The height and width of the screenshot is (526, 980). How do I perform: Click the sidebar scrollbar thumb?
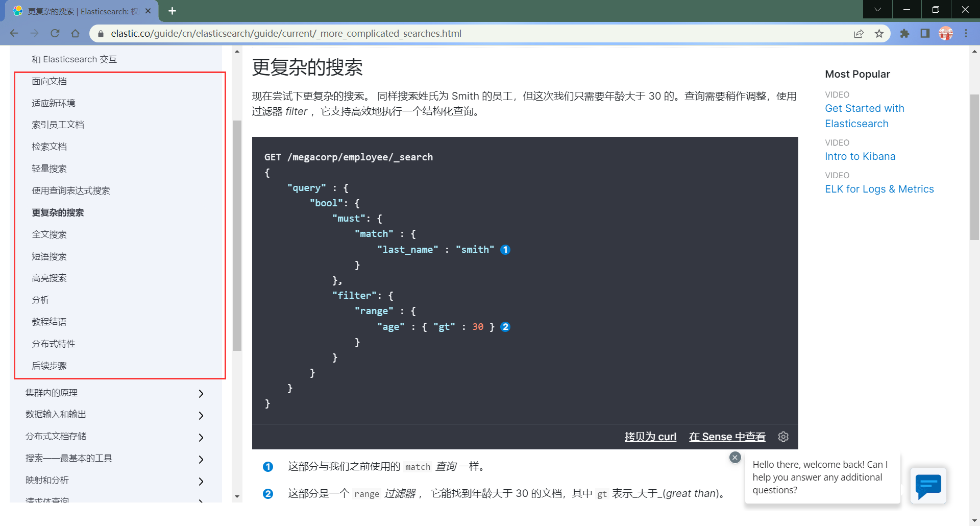[x=237, y=235]
